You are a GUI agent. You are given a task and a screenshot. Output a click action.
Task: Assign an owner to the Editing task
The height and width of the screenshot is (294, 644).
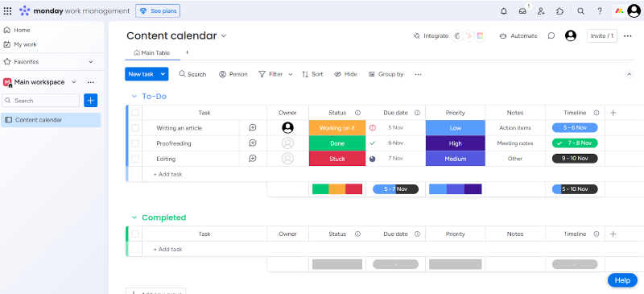[287, 159]
